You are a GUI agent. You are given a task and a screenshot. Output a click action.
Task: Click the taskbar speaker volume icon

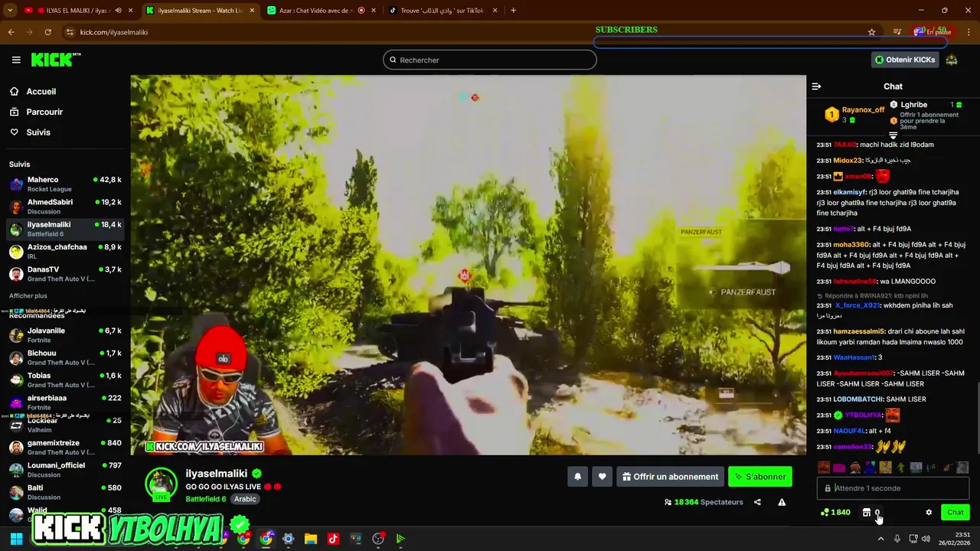coord(926,539)
